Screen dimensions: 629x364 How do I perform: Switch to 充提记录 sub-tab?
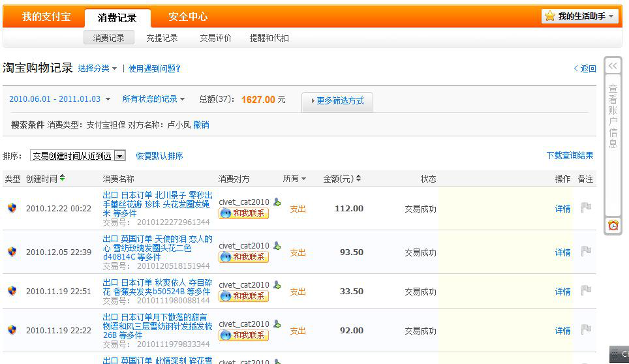coord(162,38)
